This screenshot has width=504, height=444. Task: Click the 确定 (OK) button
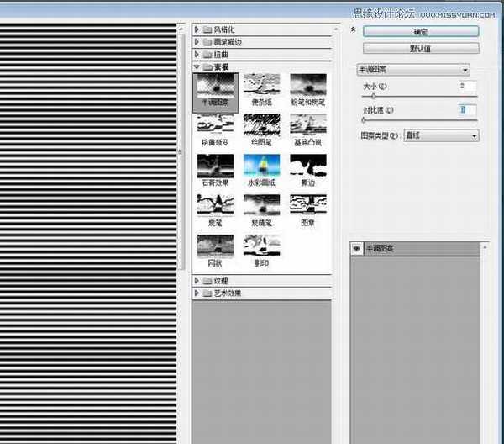click(421, 31)
